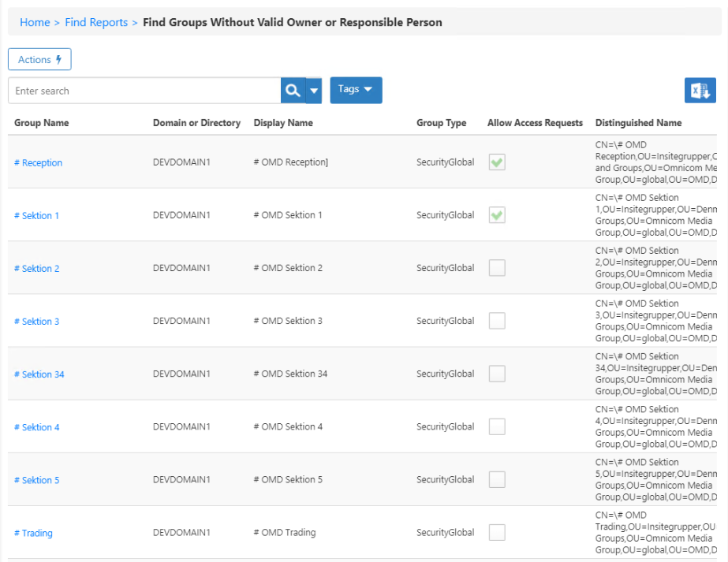Check Allow Access Requests for # Sektion 5
Image resolution: width=728 pixels, height=562 pixels.
point(497,479)
